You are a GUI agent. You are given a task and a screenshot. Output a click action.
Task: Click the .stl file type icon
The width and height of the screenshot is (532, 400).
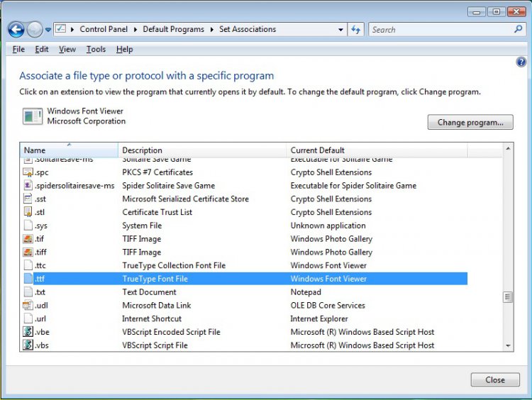[x=28, y=212]
